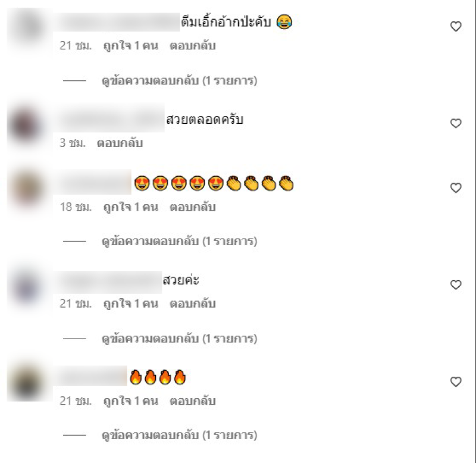The height and width of the screenshot is (463, 476).
Task: Reply to the comment posted 3 ชม. ago
Action: (120, 143)
